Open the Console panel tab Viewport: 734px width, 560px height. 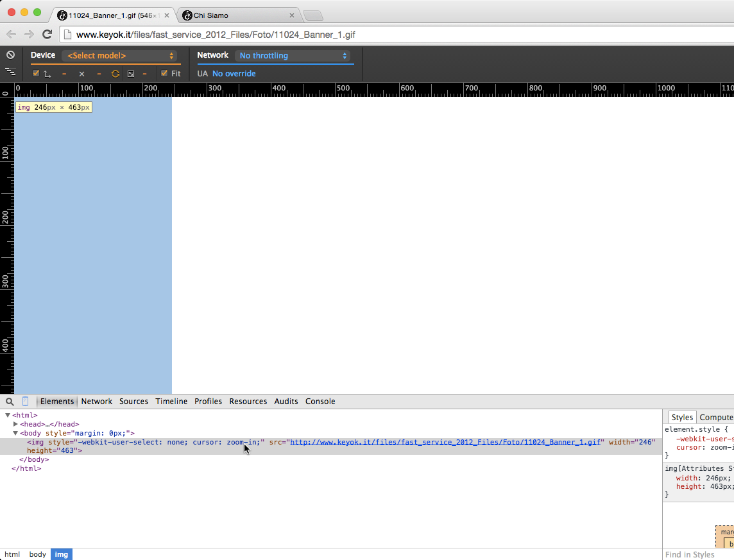point(320,402)
